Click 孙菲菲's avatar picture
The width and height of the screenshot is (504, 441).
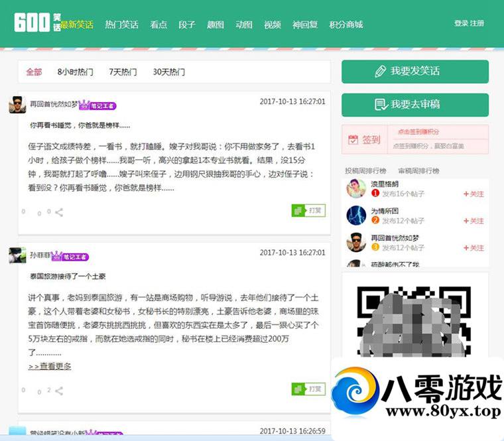coord(17,255)
